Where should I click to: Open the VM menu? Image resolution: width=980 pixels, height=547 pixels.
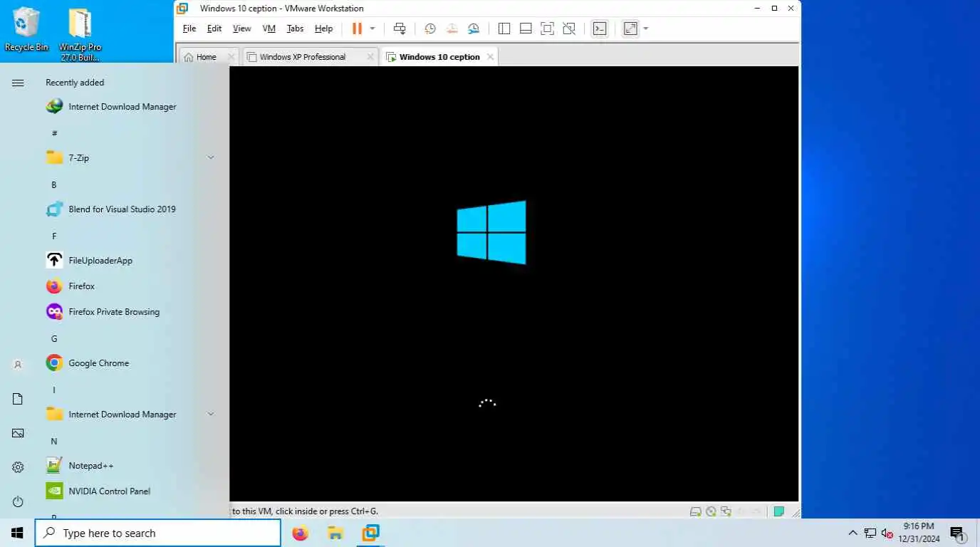(269, 28)
